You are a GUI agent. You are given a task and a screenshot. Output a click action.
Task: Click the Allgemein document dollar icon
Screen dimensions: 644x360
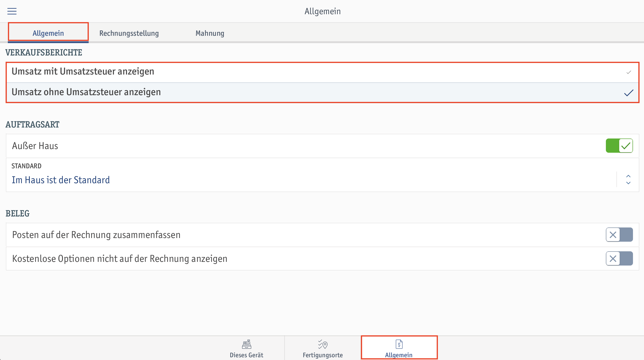coord(399,344)
